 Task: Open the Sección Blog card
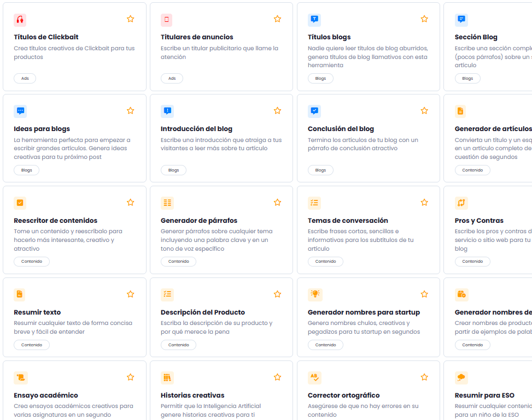(x=476, y=37)
